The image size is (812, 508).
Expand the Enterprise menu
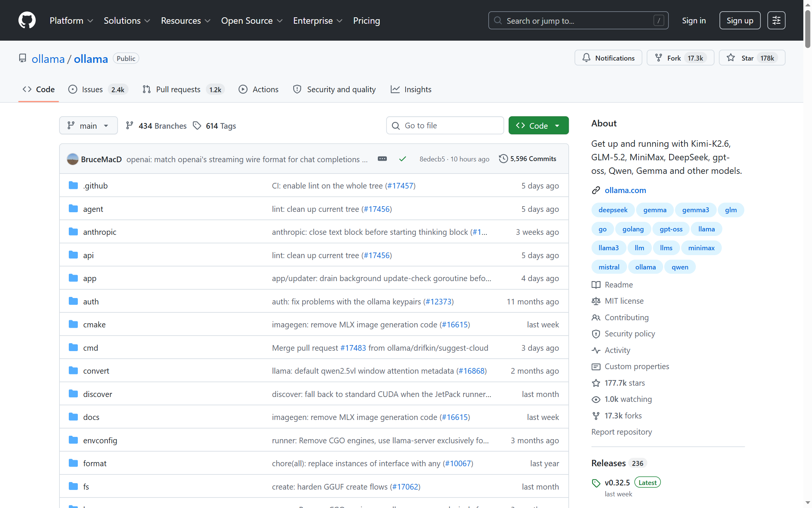tap(318, 21)
